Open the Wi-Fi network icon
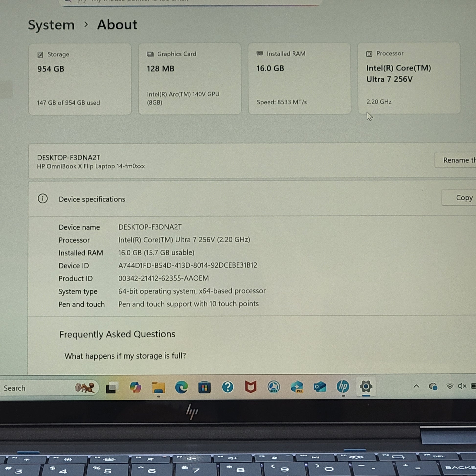 click(450, 386)
